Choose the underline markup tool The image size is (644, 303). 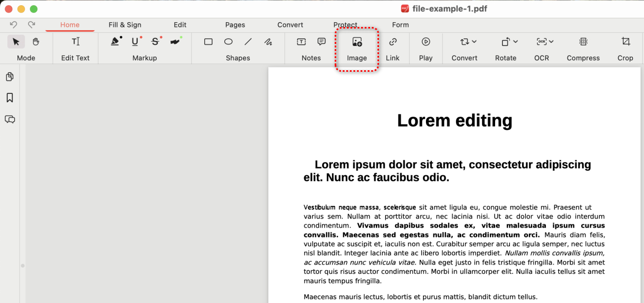135,42
